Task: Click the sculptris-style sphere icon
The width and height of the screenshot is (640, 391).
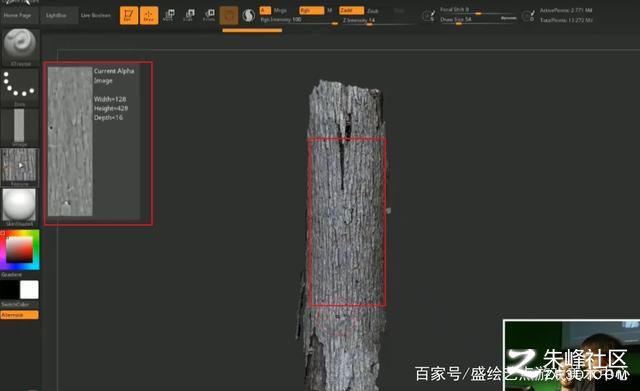Action: coord(248,16)
